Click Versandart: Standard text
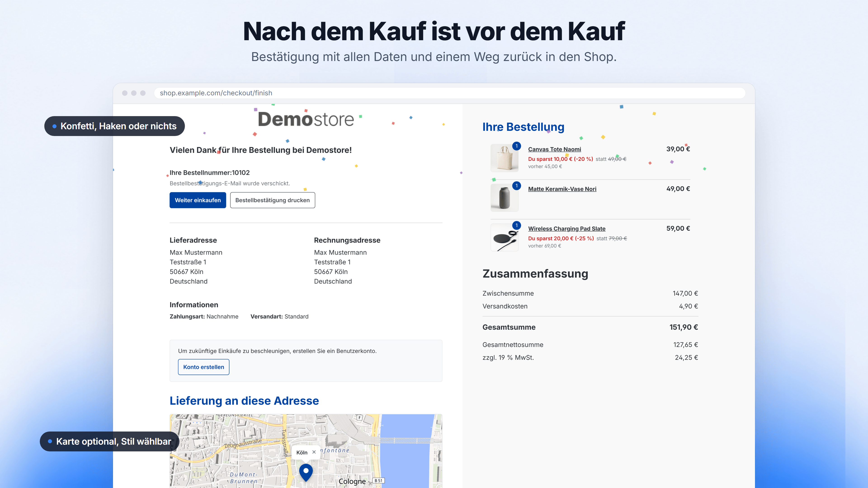This screenshot has height=488, width=868. click(x=279, y=317)
